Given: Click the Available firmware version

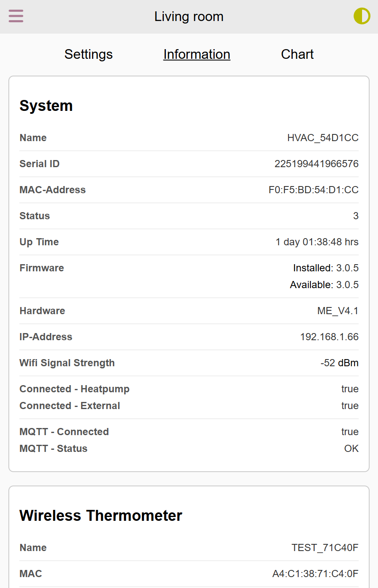Looking at the screenshot, I should [x=324, y=285].
